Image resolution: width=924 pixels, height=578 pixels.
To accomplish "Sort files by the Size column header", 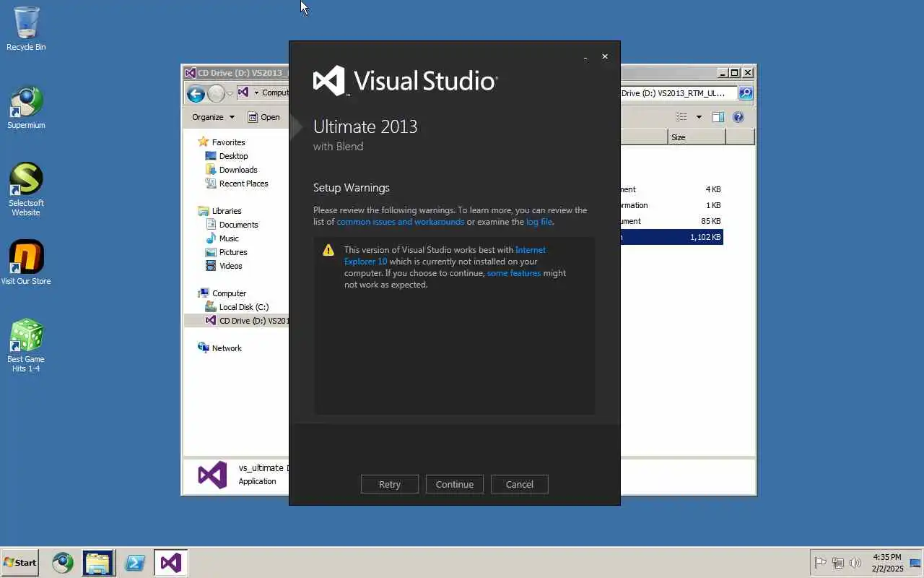I will tap(697, 137).
